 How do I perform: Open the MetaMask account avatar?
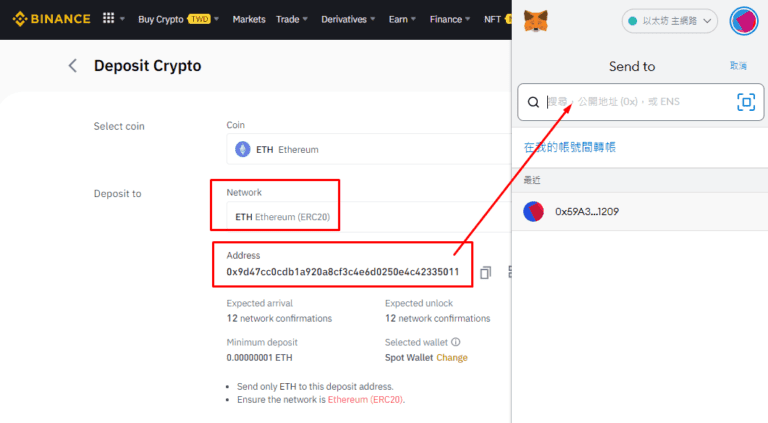pyautogui.click(x=744, y=21)
